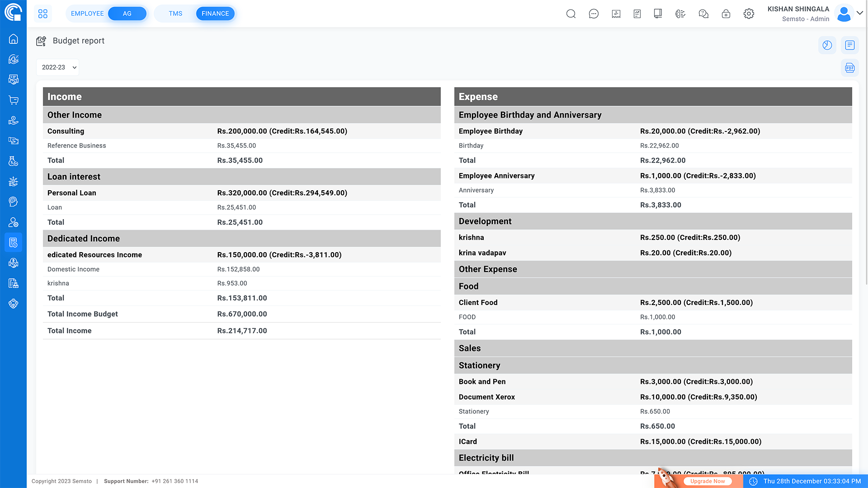Click the Document Xerox row
868x488 pixels.
click(653, 397)
